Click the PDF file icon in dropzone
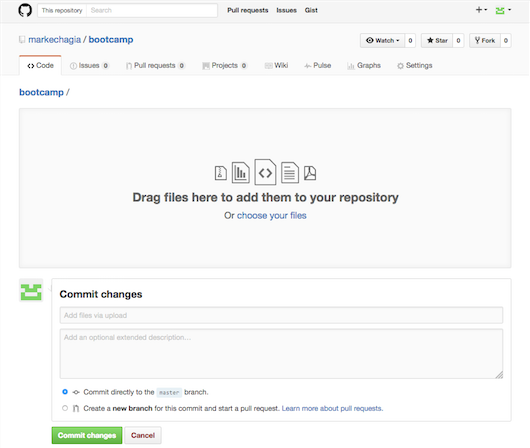The width and height of the screenshot is (530, 448). coord(310,173)
